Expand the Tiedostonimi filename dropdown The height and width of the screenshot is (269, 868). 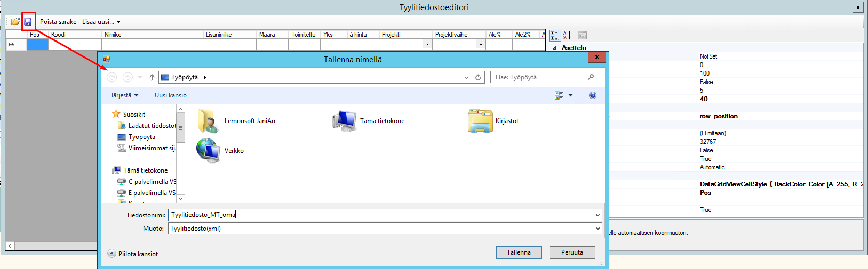tap(597, 215)
